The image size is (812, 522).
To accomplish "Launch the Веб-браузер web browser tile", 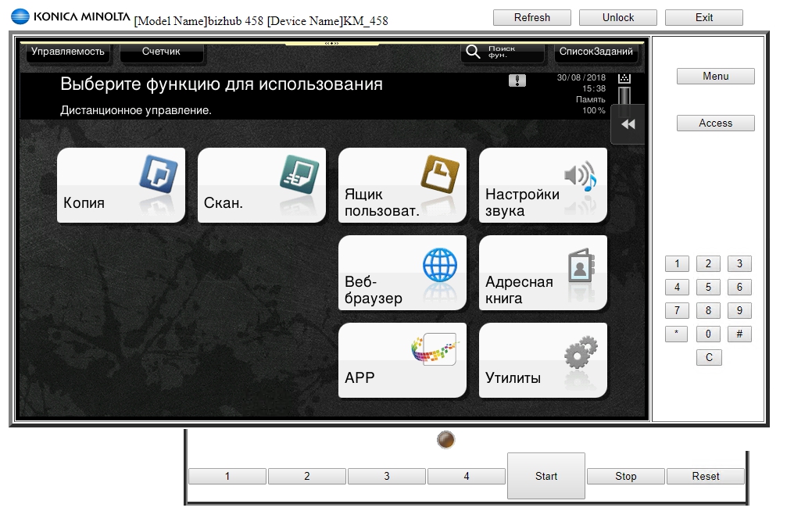I will [402, 273].
